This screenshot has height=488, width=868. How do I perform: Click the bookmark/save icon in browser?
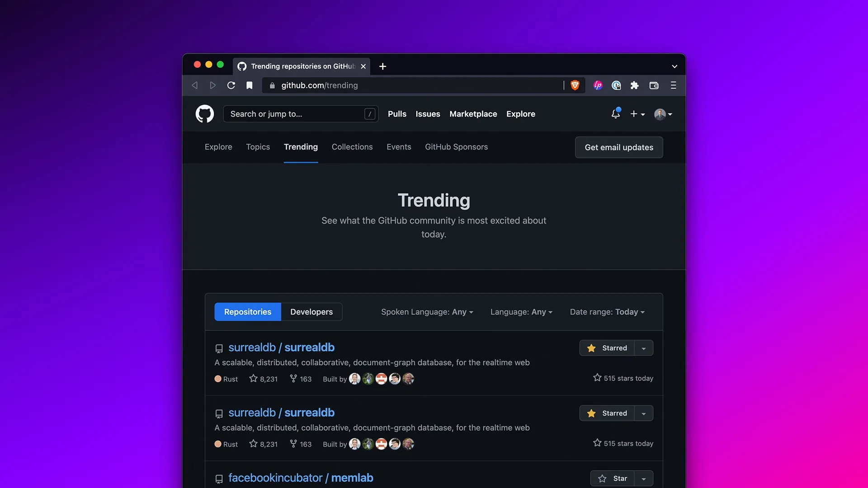250,84
